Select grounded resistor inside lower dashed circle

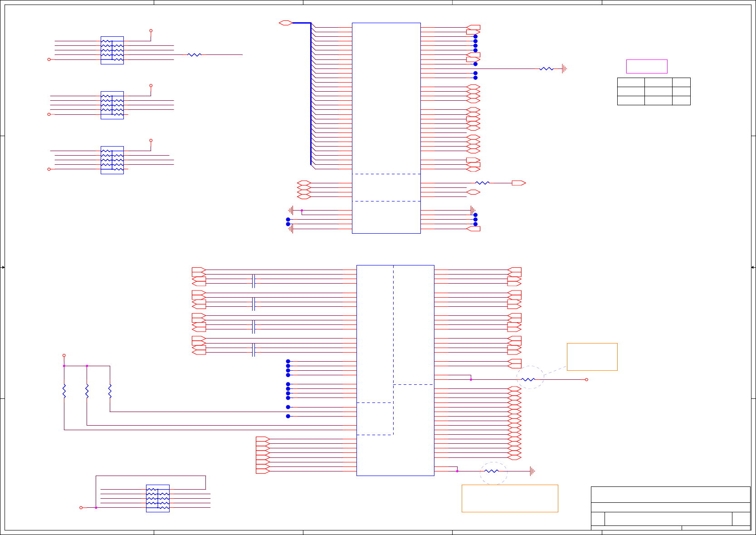(x=492, y=471)
